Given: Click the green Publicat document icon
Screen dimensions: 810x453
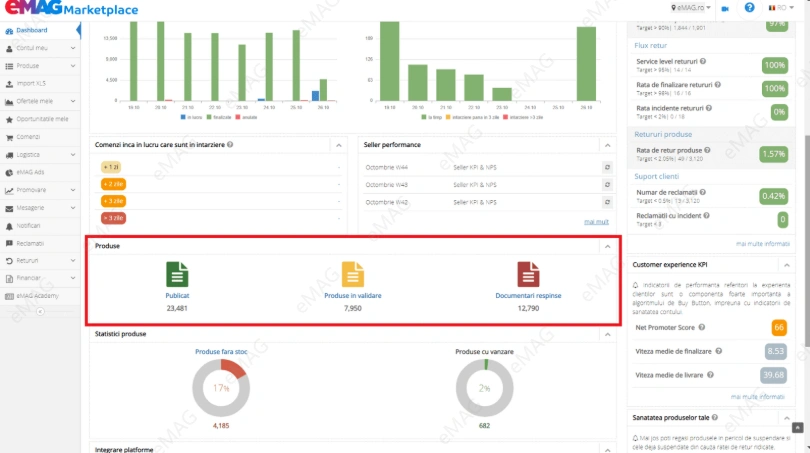Looking at the screenshot, I should click(x=177, y=274).
